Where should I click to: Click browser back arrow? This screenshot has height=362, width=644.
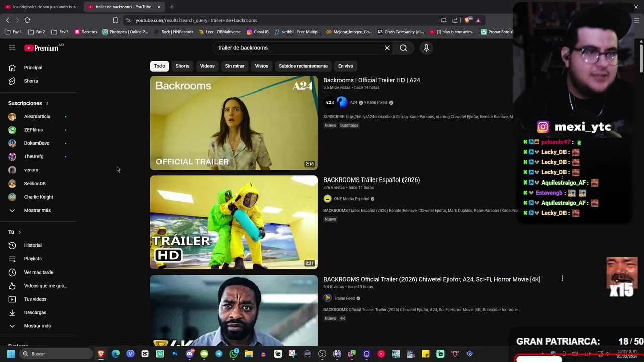pyautogui.click(x=7, y=20)
